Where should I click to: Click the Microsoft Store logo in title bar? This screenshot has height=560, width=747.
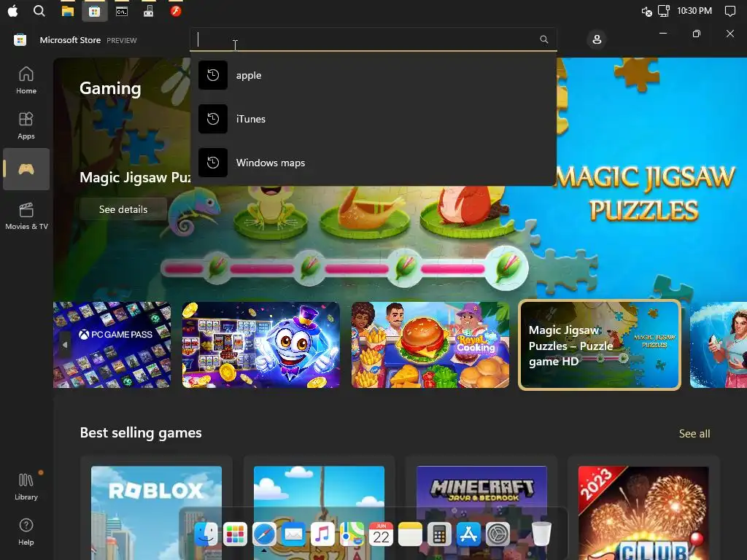pos(20,40)
